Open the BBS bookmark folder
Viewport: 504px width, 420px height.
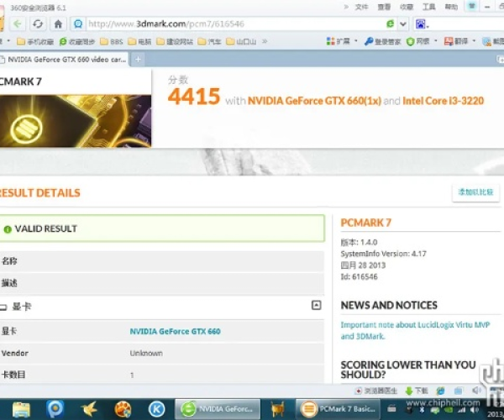point(112,42)
